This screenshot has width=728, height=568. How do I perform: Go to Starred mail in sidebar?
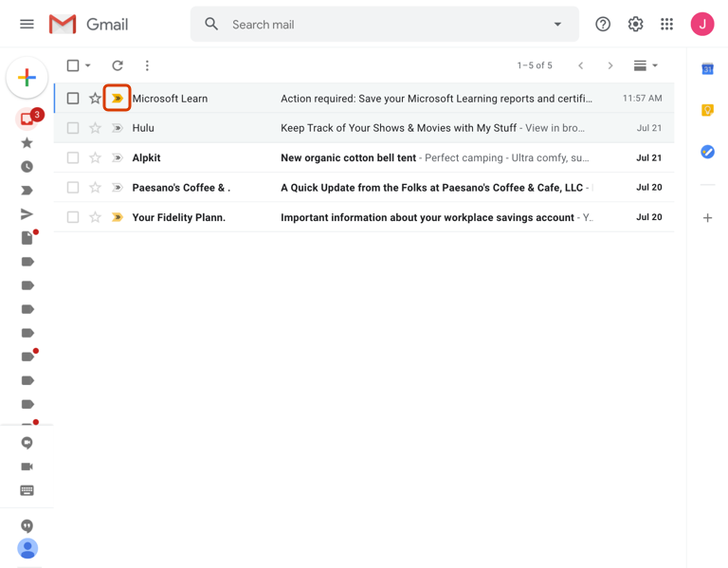[27, 143]
